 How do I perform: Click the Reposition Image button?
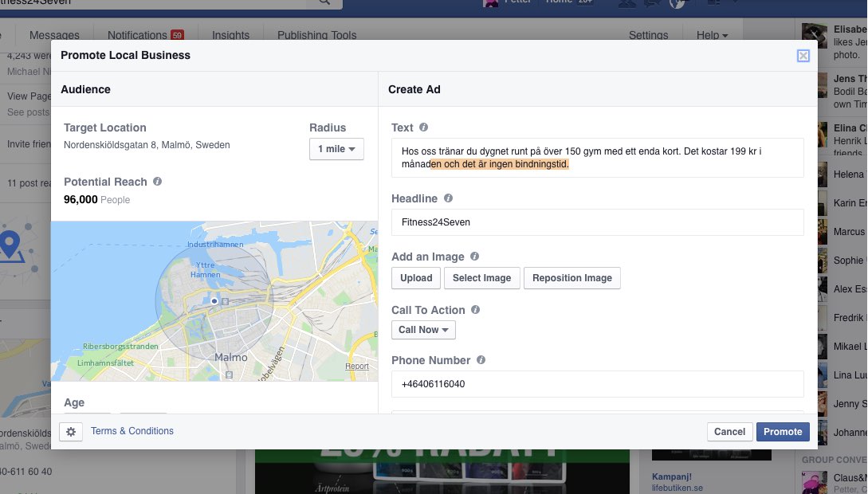571,278
